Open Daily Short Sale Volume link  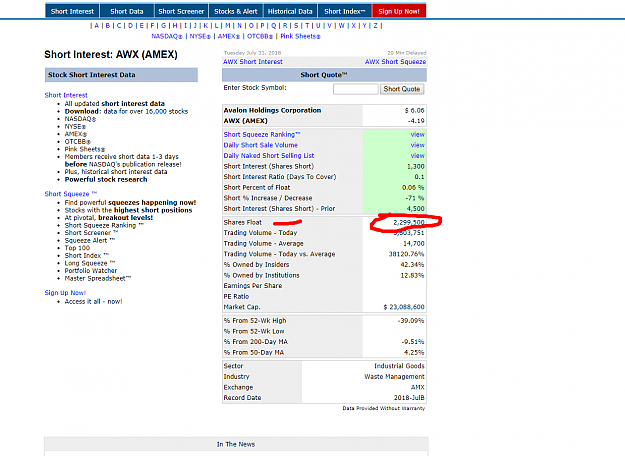(261, 145)
